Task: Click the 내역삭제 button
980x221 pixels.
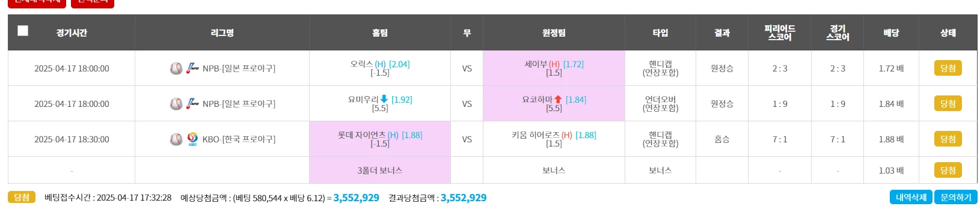Action: [911, 197]
